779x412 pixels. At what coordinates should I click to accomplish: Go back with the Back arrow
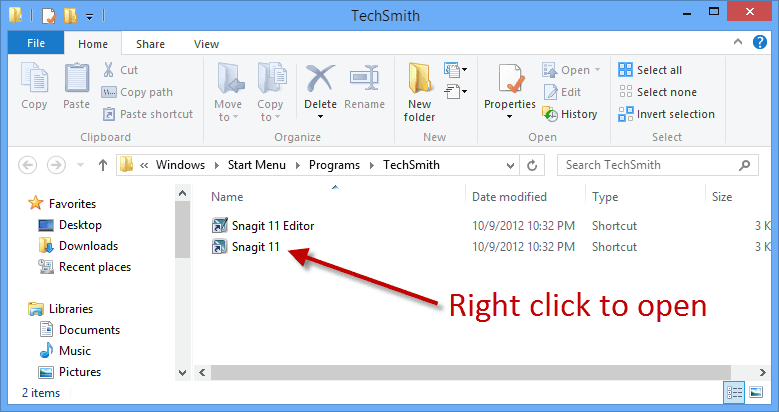click(x=27, y=165)
